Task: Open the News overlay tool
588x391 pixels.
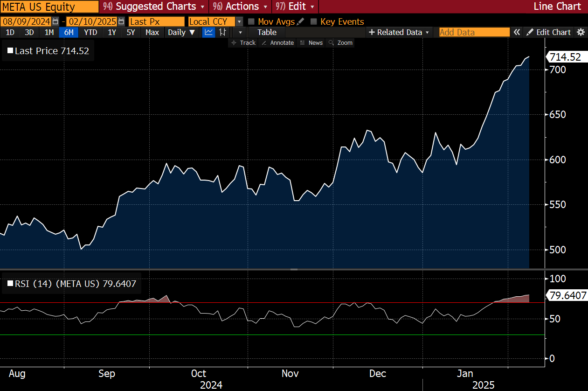Action: 311,42
